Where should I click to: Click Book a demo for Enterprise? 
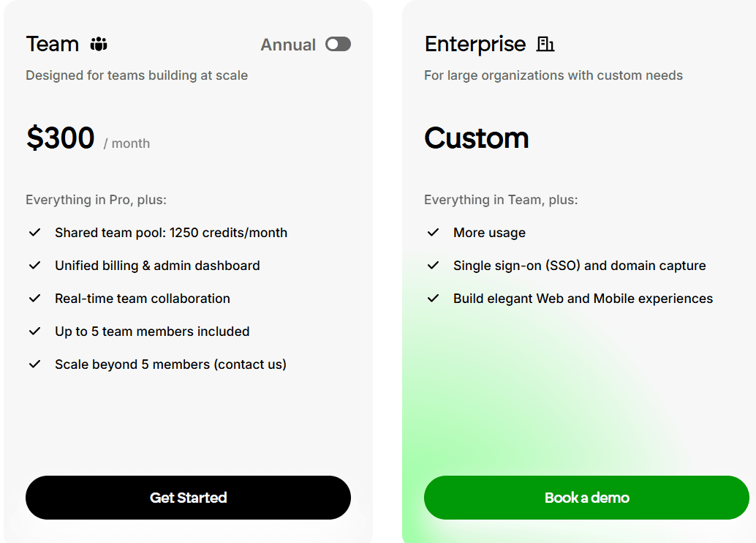tap(586, 498)
